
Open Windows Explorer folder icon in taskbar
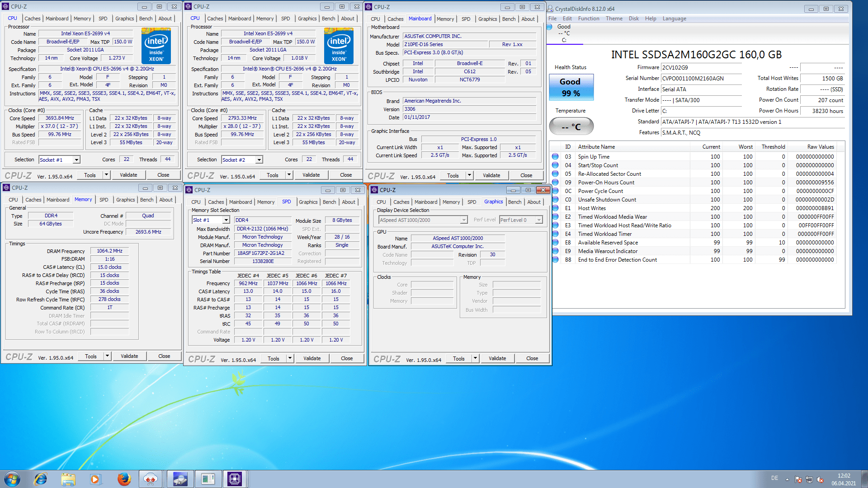68,479
